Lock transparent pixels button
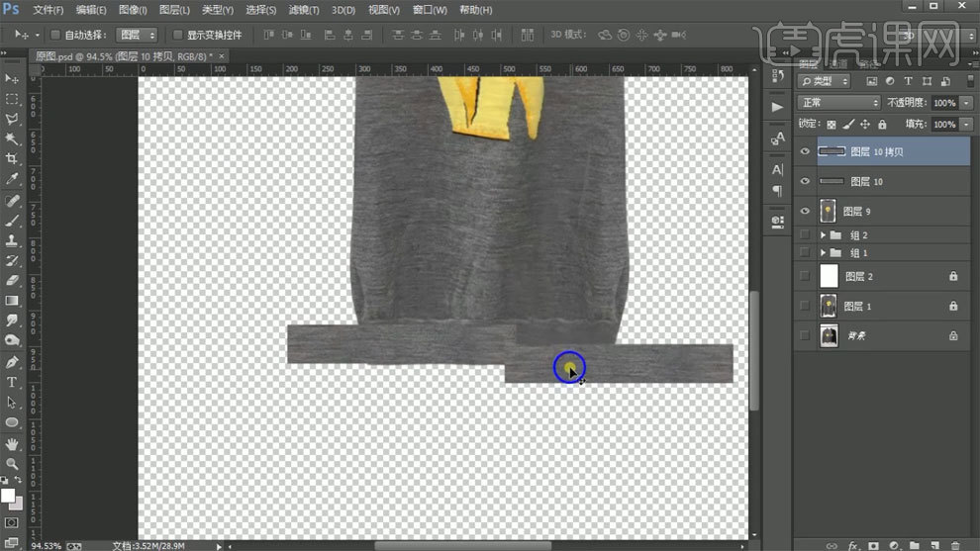The width and height of the screenshot is (980, 551). click(832, 125)
